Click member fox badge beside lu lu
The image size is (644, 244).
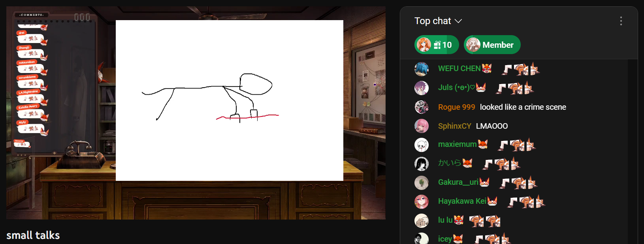(459, 220)
